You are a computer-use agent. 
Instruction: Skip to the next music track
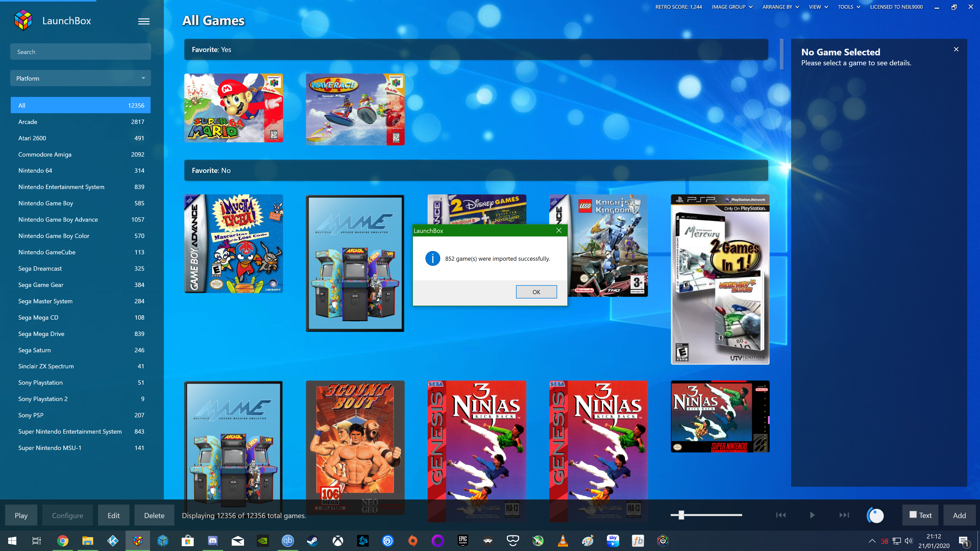tap(844, 515)
